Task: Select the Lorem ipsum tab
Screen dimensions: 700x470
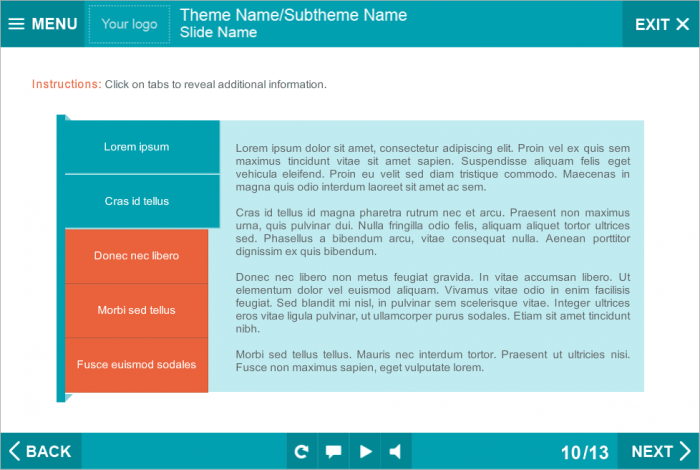Action: [142, 147]
